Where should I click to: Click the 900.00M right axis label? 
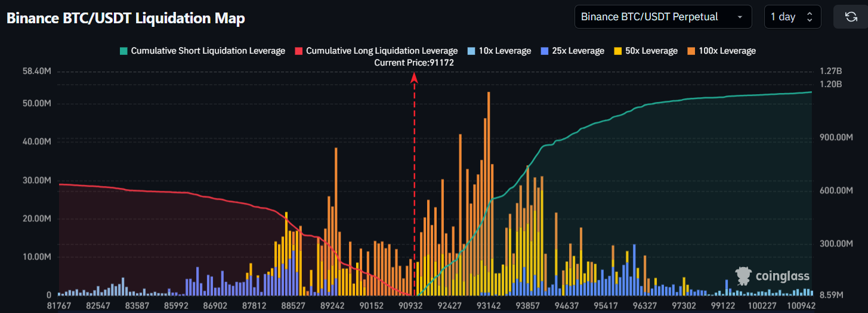(836, 137)
